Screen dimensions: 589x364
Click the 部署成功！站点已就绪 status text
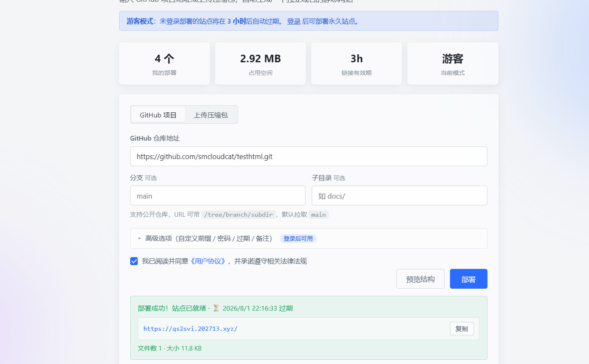coord(172,308)
